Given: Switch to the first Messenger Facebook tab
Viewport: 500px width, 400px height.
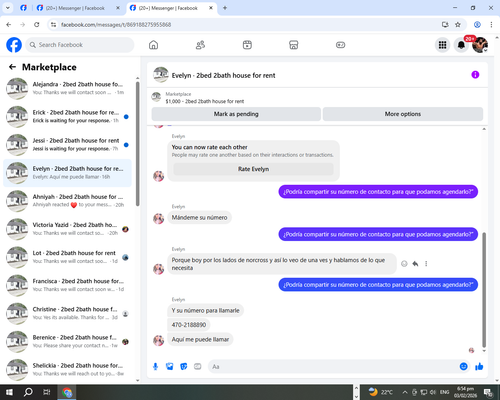Looking at the screenshot, I should 78,8.
